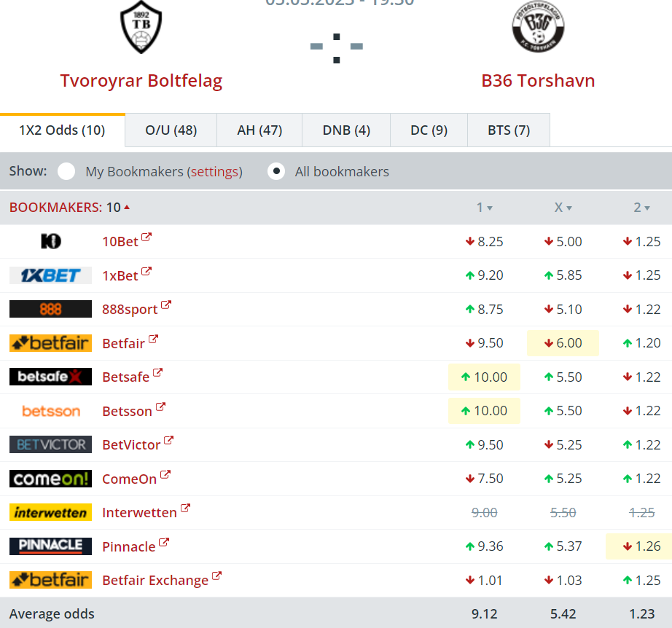Sort by home win column 1
The height and width of the screenshot is (628, 672).
[484, 208]
